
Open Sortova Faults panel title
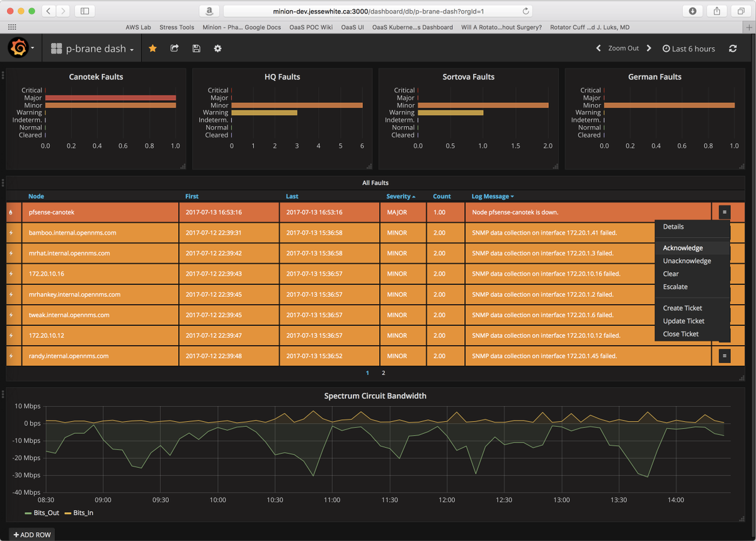469,77
